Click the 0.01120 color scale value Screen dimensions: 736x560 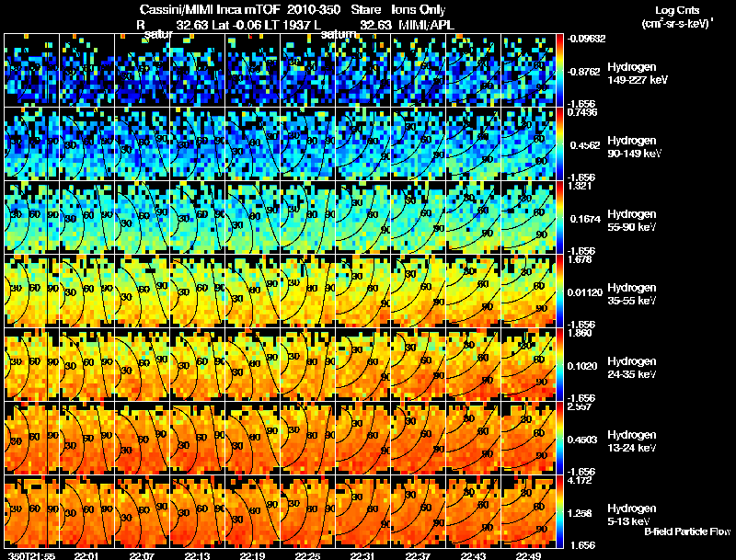click(584, 292)
